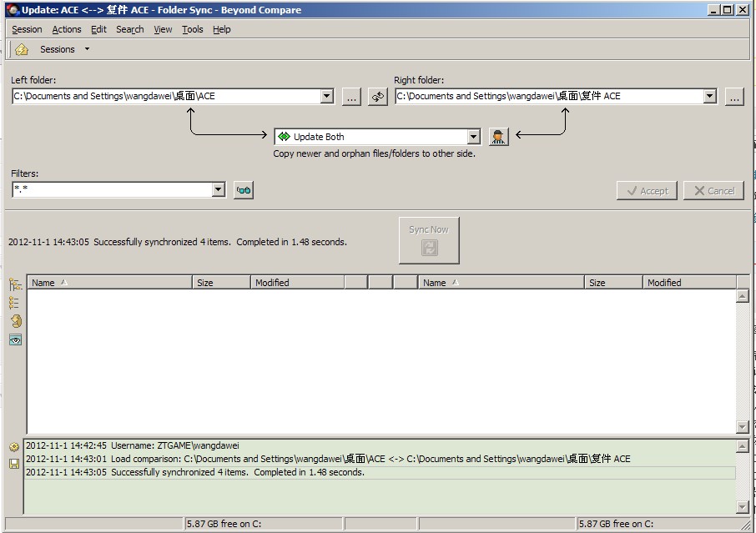
Task: Sort right pane by Name column
Action: pos(501,283)
